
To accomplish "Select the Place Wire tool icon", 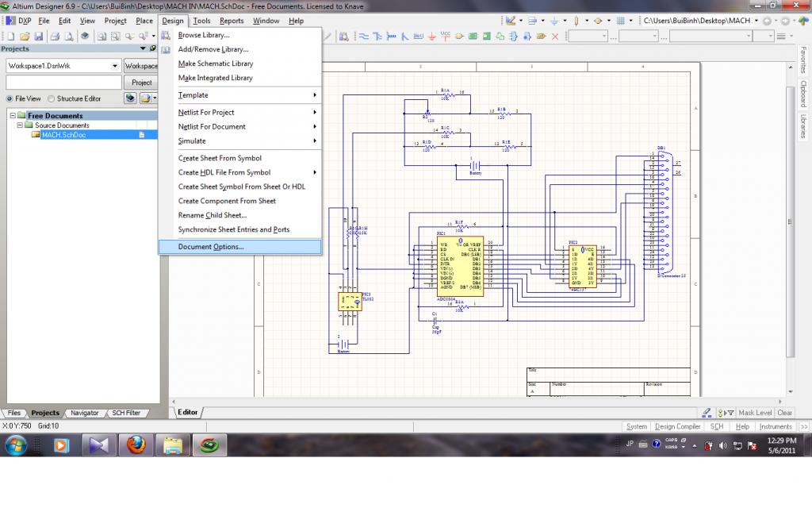I will point(364,36).
